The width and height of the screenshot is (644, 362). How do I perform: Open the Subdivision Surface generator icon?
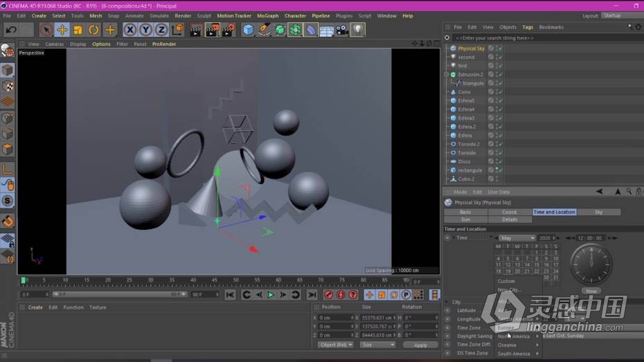point(280,30)
